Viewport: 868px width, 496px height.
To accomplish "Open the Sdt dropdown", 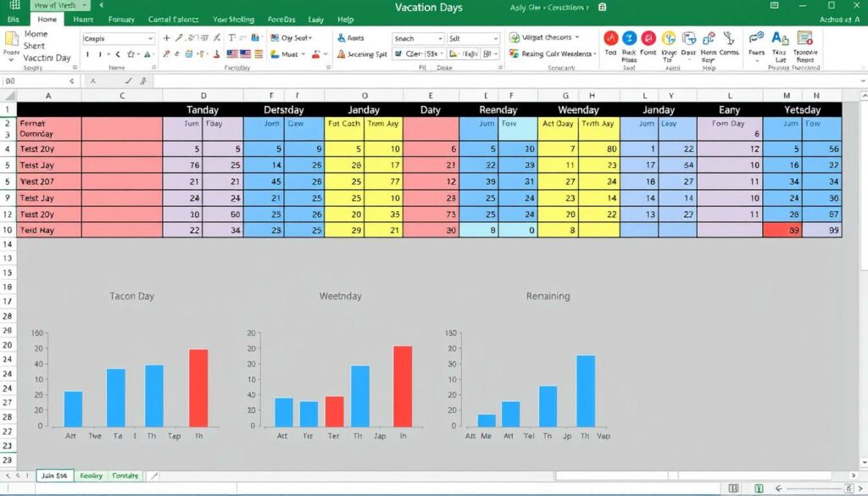I will point(495,39).
